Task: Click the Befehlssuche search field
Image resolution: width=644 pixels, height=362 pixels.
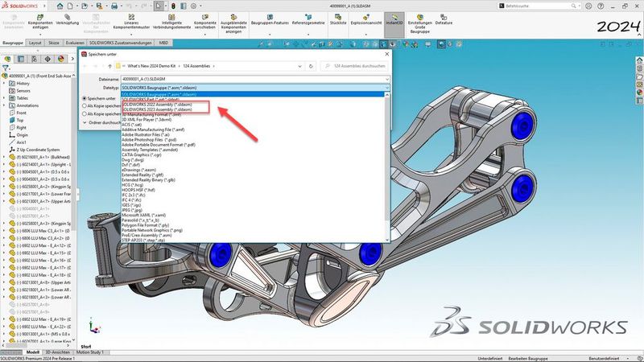Action: [535, 6]
